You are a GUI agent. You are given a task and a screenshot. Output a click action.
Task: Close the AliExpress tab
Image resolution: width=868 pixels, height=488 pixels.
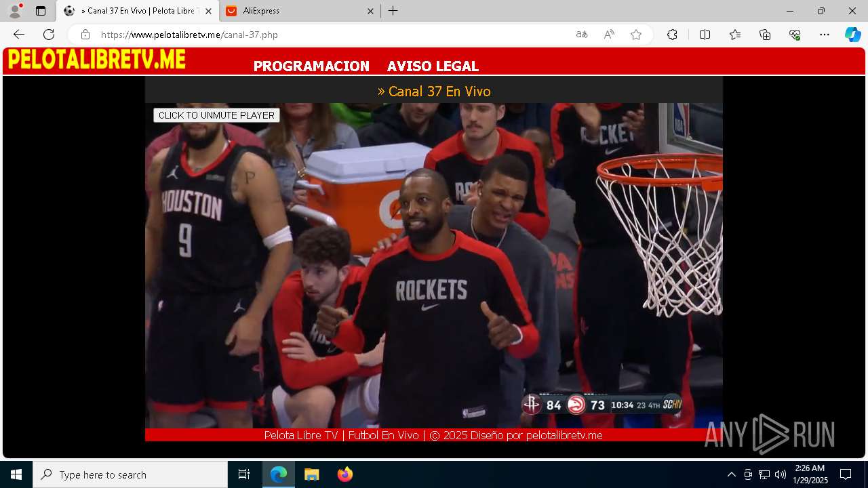(x=370, y=11)
